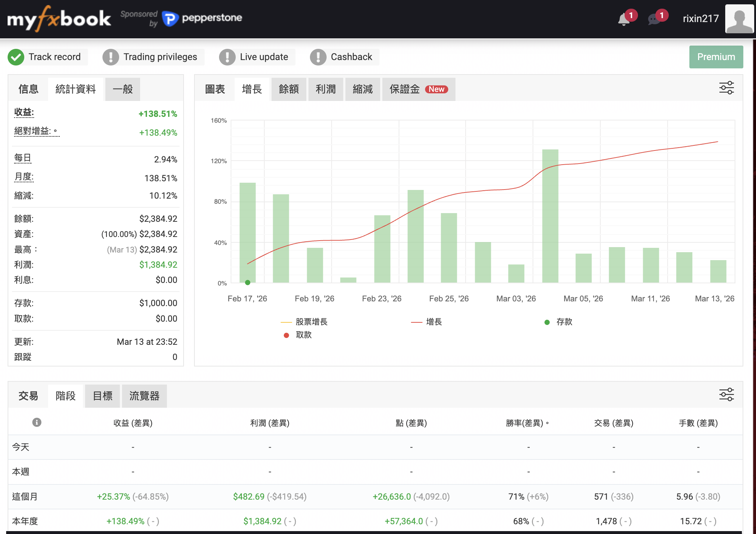Viewport: 756px width, 534px height.
Task: Click the Pepperstone sponsor logo
Action: (202, 18)
